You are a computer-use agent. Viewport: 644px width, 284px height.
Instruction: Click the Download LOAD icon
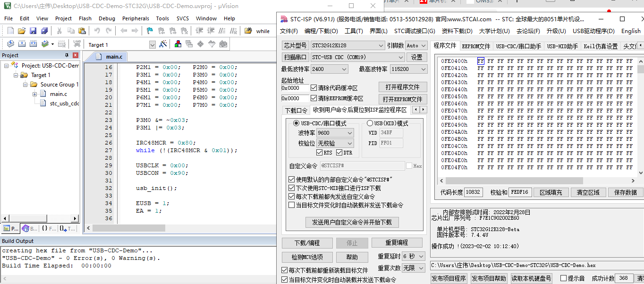[x=77, y=44]
